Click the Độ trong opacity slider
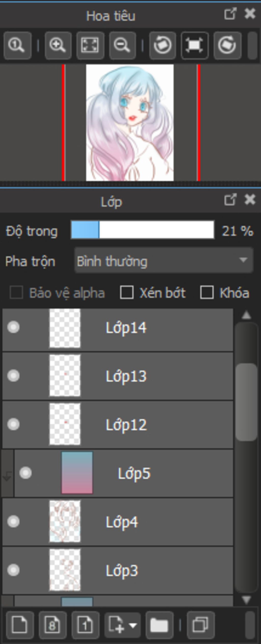The height and width of the screenshot is (644, 261). tap(142, 230)
